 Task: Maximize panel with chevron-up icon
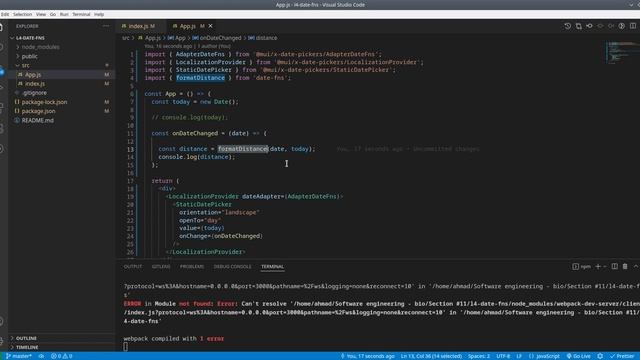636,267
